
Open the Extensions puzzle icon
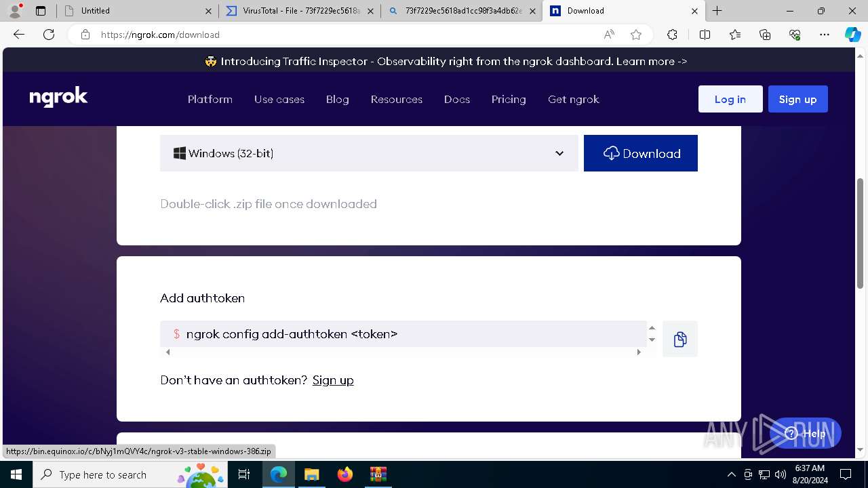coord(672,35)
